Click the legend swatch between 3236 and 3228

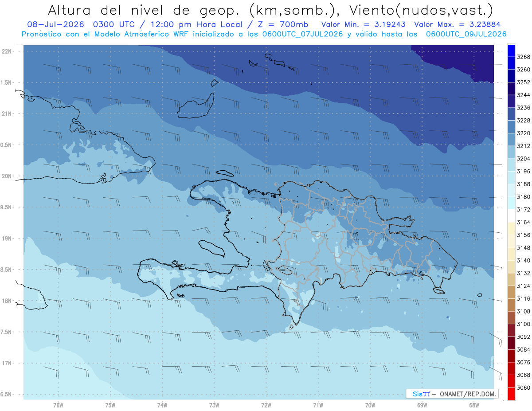tap(511, 114)
